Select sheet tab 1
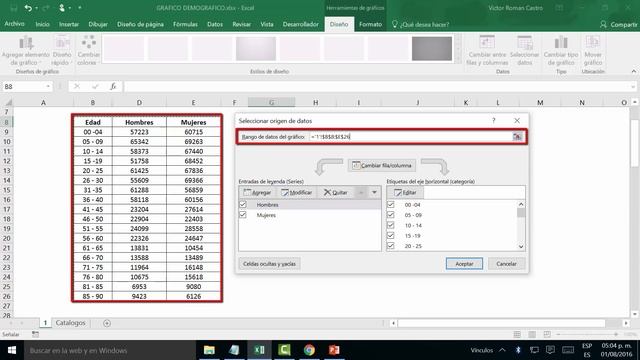The width and height of the screenshot is (640, 360). (x=45, y=323)
